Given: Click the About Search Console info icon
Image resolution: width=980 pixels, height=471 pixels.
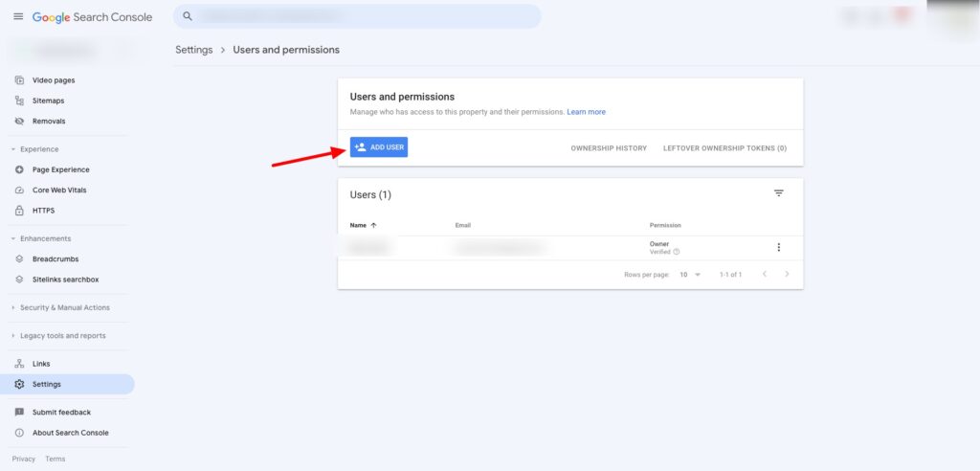Looking at the screenshot, I should point(19,433).
